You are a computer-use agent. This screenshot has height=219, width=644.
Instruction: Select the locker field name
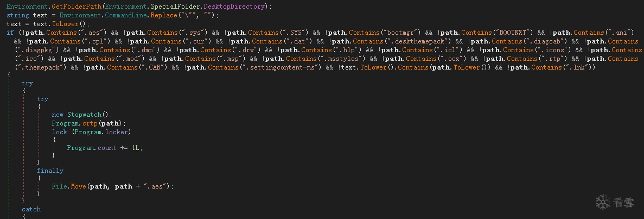117,132
